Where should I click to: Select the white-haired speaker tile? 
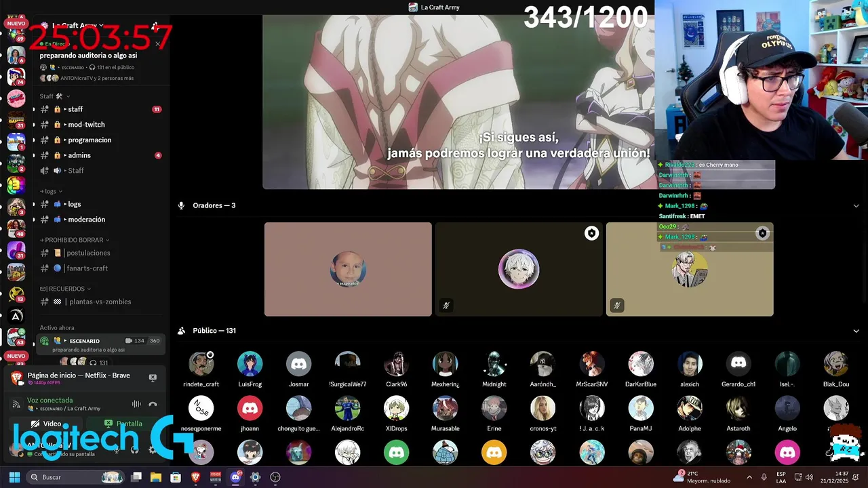(519, 269)
